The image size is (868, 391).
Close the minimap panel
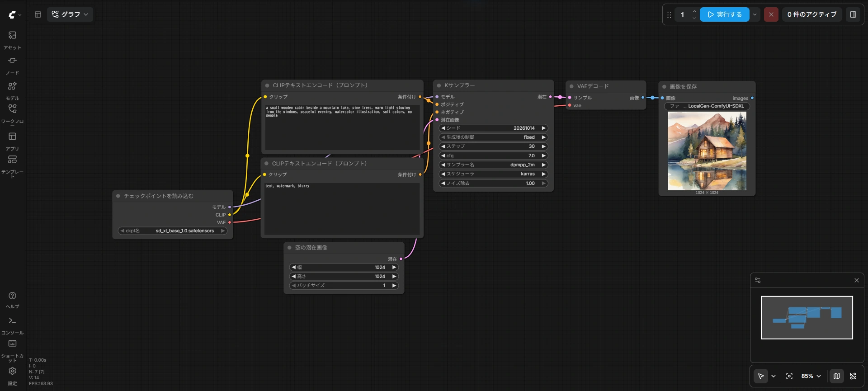857,280
